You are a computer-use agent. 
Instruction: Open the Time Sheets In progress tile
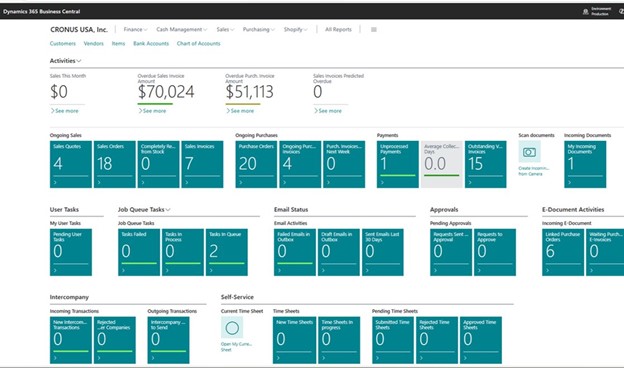pos(339,340)
